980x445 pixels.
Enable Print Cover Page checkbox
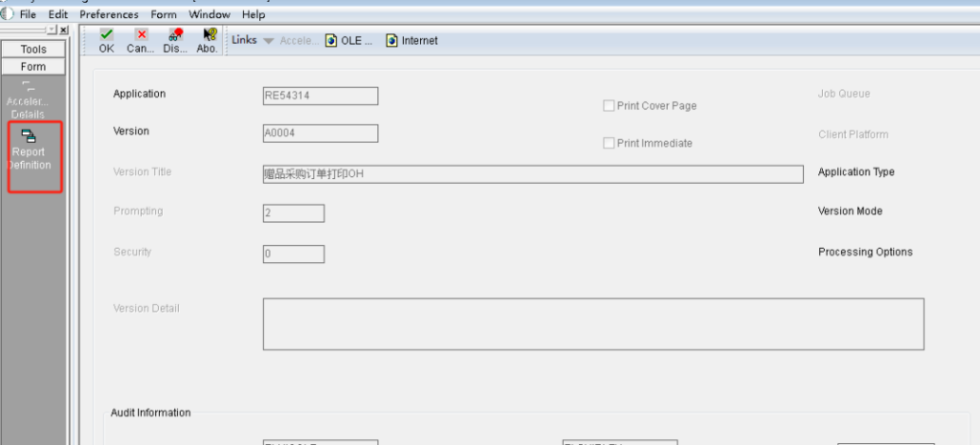click(x=608, y=105)
